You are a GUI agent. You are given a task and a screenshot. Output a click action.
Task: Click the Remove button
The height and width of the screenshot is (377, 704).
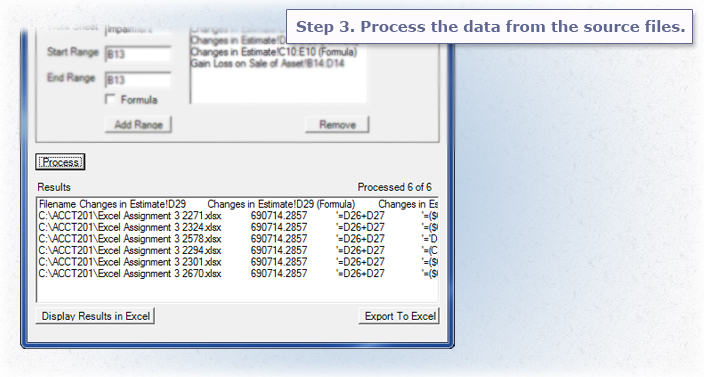337,124
